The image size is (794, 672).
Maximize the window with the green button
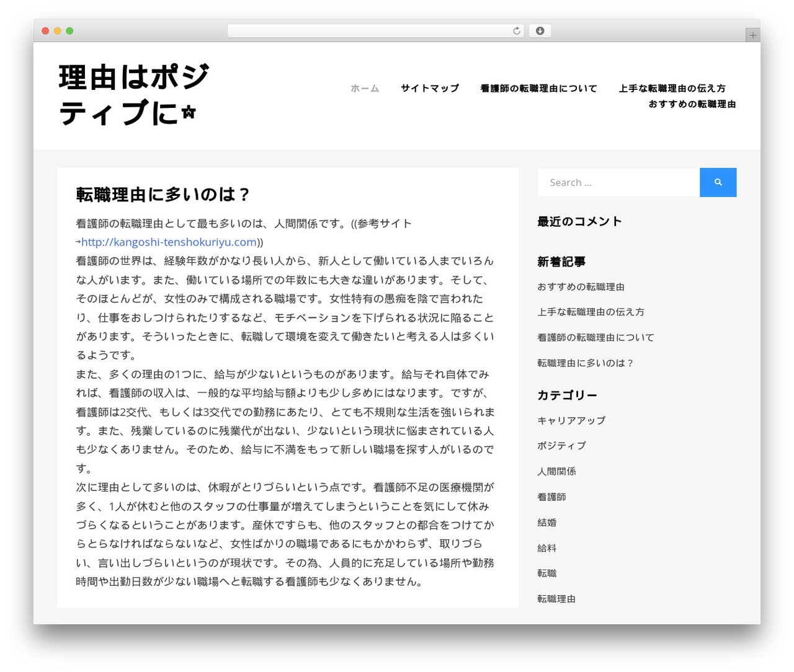[69, 31]
